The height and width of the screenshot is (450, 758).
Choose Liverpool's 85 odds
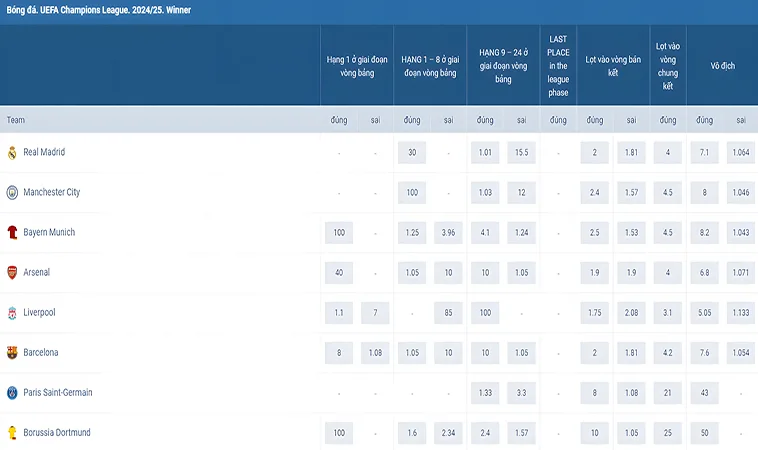(x=448, y=313)
